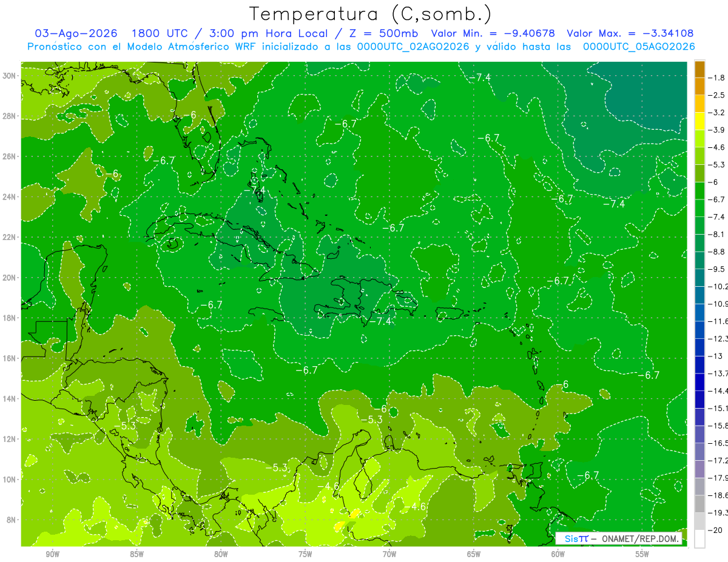This screenshot has height=562, width=728.
Task: Click colorbar scale label '-13'
Action: [x=716, y=356]
